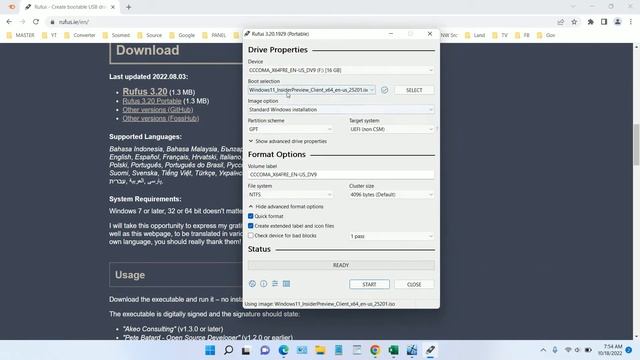Open the Rufus 3.20 download link
This screenshot has width=640, height=360.
tap(145, 91)
